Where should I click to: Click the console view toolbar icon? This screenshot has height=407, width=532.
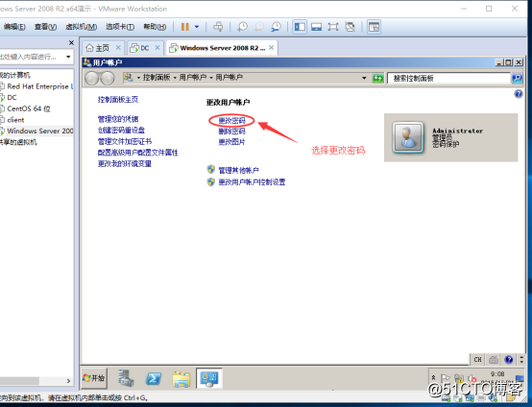(x=374, y=27)
